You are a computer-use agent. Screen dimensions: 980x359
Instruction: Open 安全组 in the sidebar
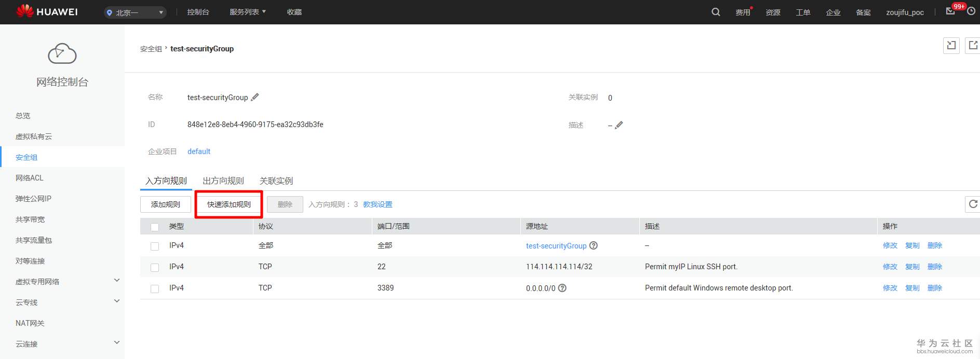[26, 157]
